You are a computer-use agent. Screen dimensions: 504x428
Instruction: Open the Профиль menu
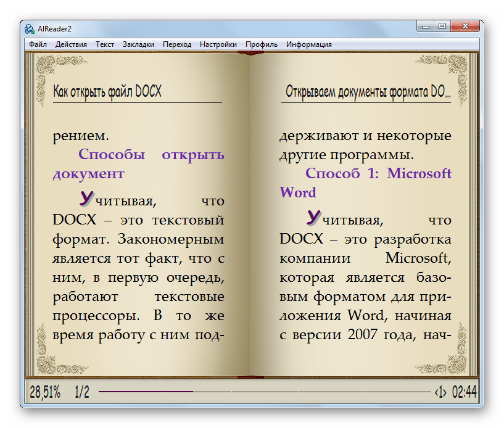point(261,44)
